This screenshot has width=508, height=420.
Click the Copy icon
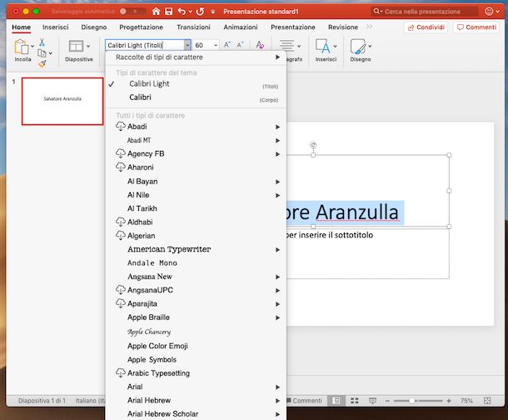coord(42,53)
